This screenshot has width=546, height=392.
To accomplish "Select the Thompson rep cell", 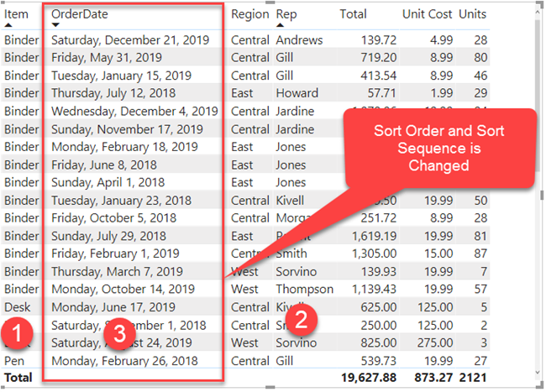I will coord(305,290).
